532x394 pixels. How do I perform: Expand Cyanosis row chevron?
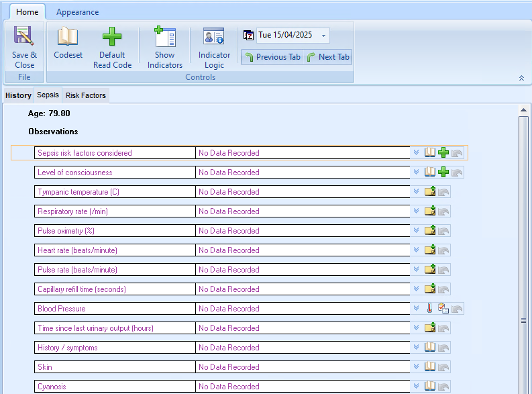pyautogui.click(x=417, y=386)
